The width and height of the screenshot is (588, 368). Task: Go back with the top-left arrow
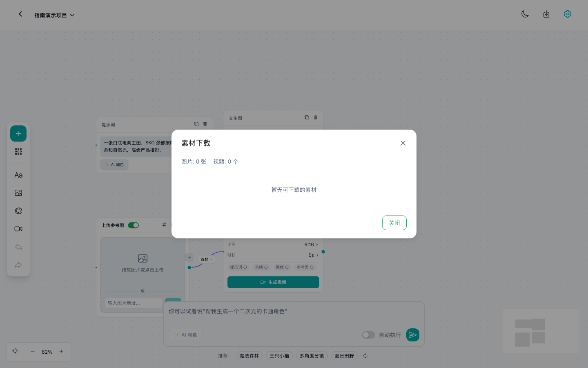(20, 14)
